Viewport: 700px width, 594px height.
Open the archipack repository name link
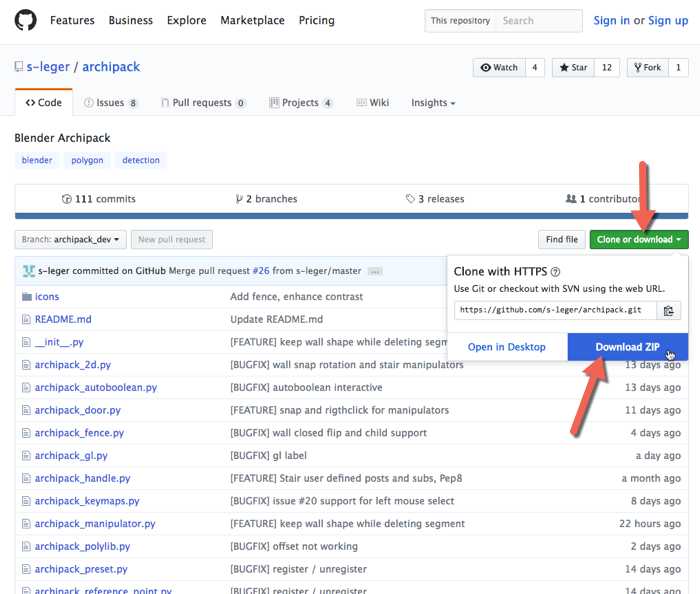[x=111, y=67]
